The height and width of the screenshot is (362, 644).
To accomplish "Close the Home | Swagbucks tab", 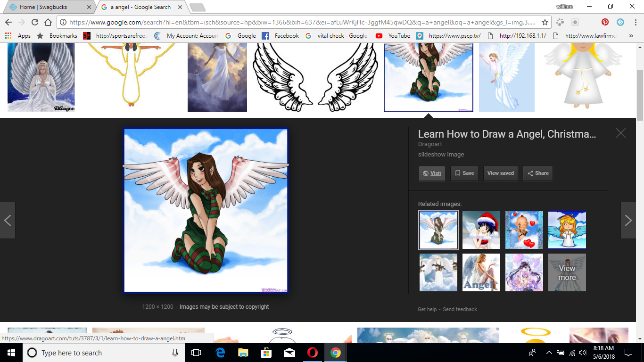I will (x=89, y=7).
